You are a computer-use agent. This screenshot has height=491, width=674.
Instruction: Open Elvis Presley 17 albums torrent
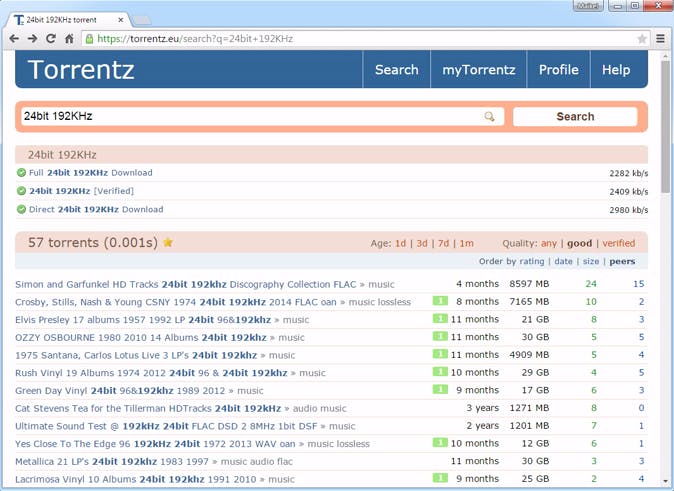(143, 320)
